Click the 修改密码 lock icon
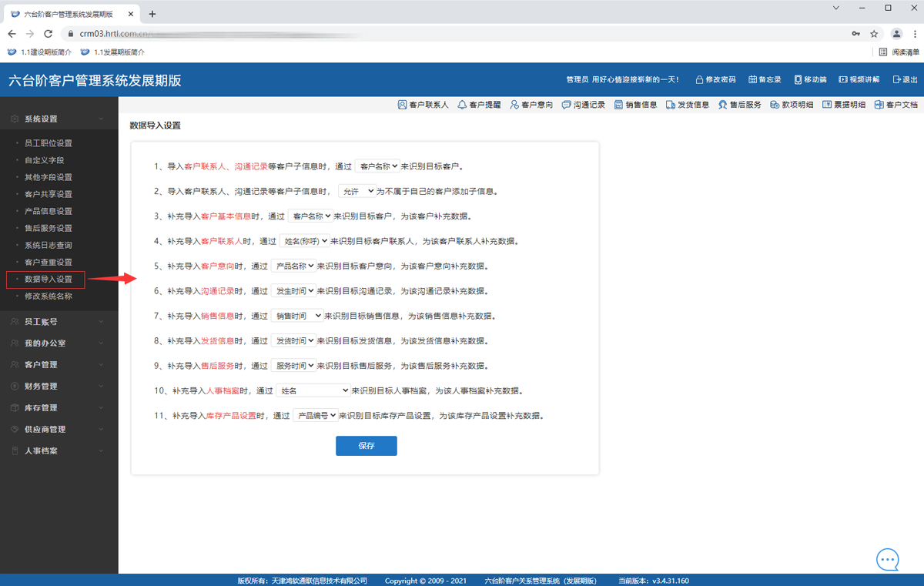 pos(699,79)
